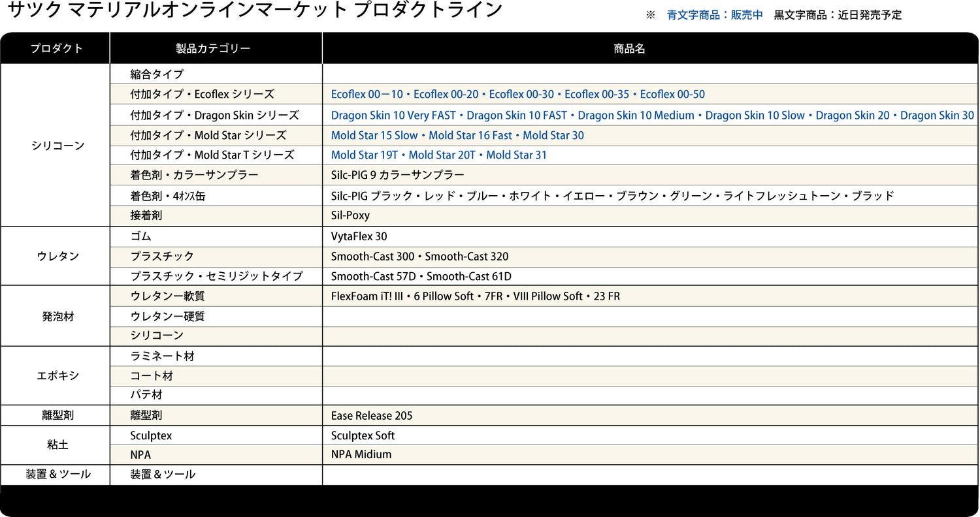
Task: Click the Dragon Skin 30 product link
Action: [937, 116]
